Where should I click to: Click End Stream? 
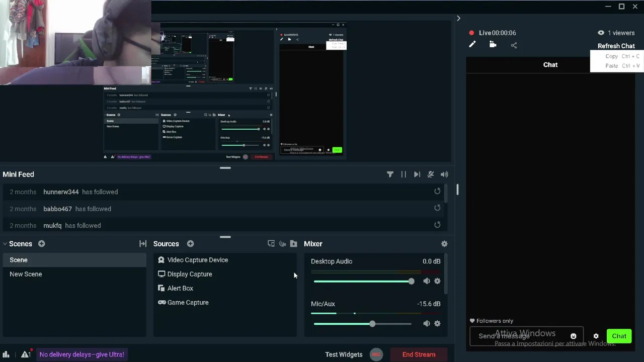pyautogui.click(x=419, y=354)
